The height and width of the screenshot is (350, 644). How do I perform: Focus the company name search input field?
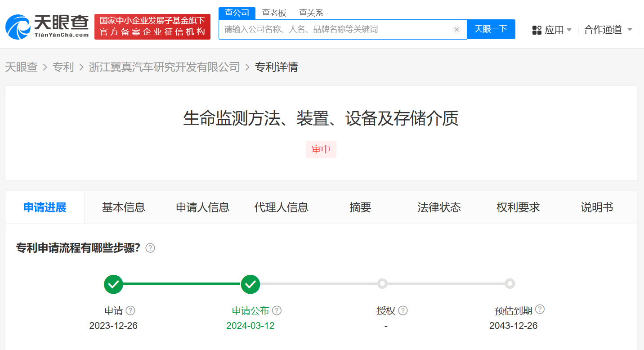(x=335, y=30)
